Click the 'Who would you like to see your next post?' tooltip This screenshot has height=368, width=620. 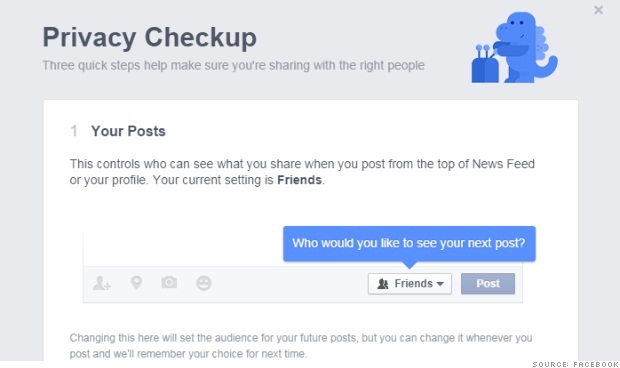click(409, 243)
